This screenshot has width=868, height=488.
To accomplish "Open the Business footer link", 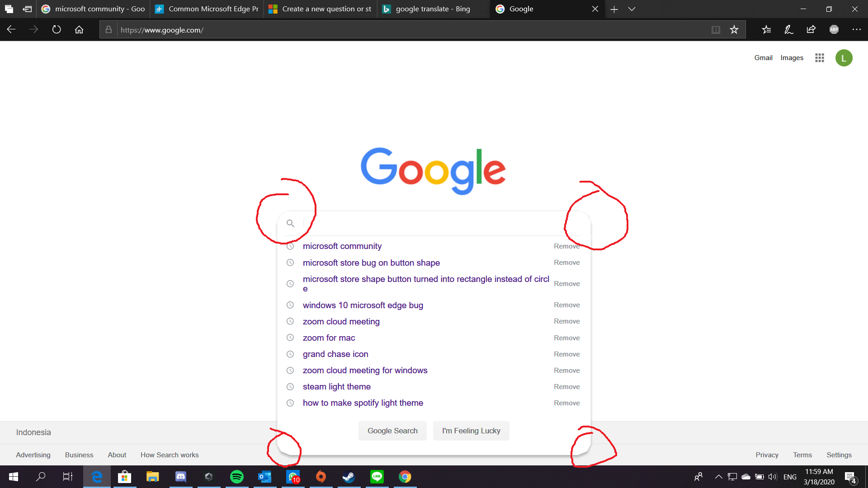I will (x=79, y=455).
